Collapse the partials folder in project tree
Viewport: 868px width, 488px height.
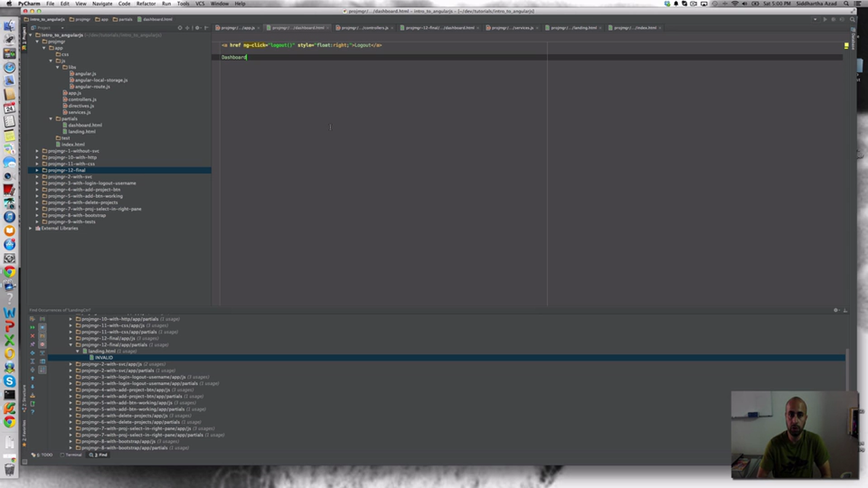(x=51, y=119)
